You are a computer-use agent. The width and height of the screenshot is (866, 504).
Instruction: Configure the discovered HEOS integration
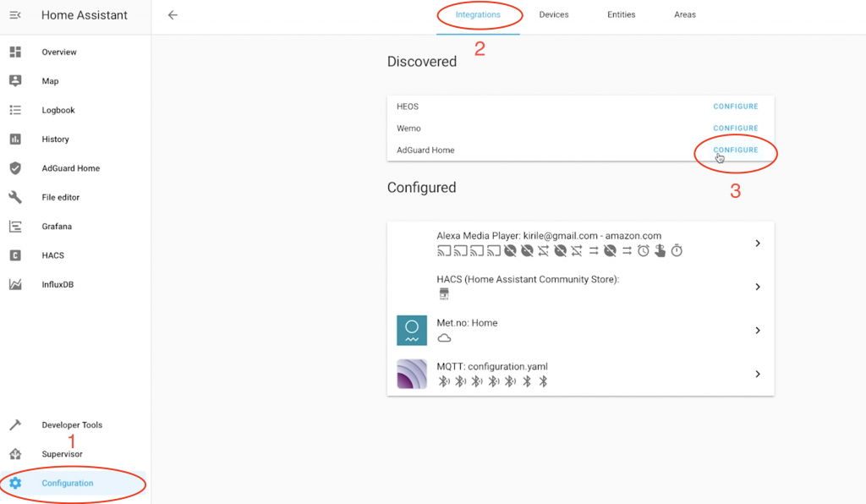(736, 106)
